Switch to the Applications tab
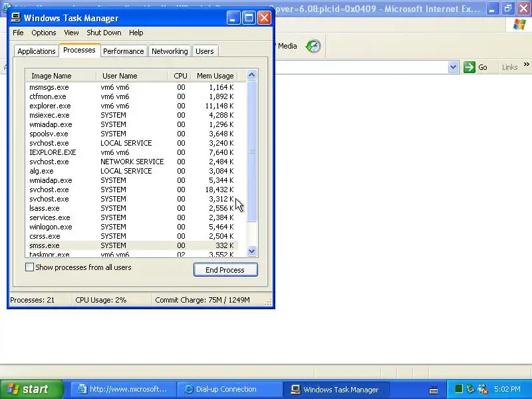This screenshot has width=532, height=399. click(37, 51)
